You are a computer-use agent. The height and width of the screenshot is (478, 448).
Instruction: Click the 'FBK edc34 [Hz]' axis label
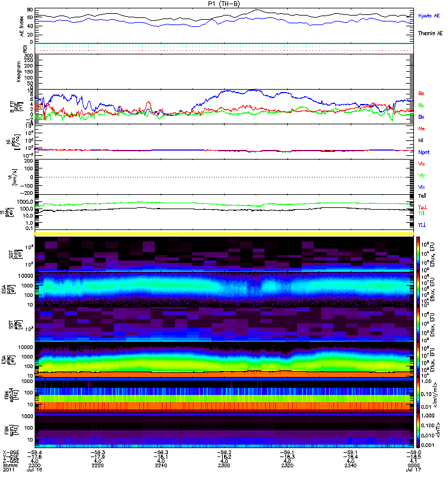tap(11, 395)
